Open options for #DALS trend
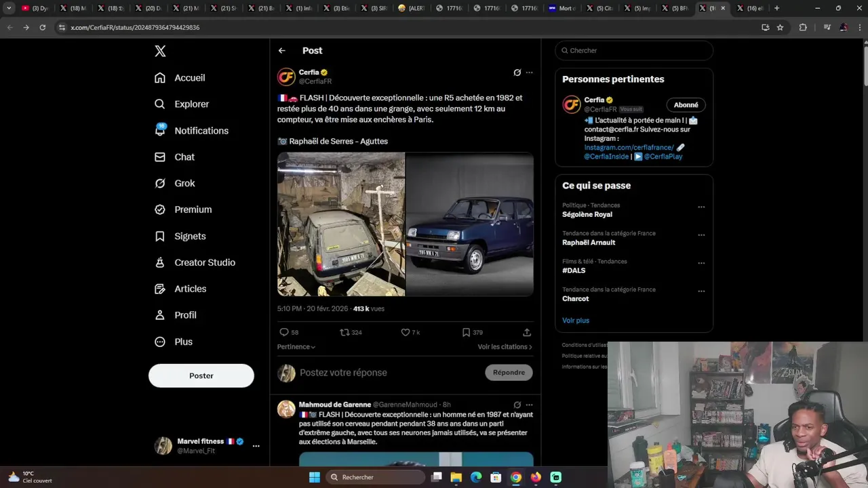The width and height of the screenshot is (868, 488). pos(701,263)
